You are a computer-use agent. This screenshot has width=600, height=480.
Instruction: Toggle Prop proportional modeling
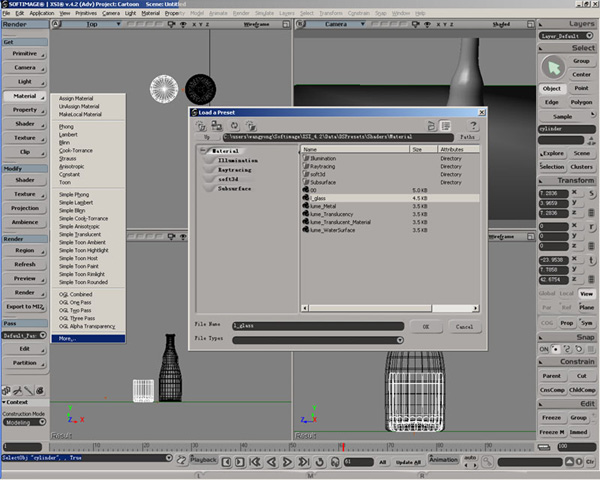[x=567, y=323]
